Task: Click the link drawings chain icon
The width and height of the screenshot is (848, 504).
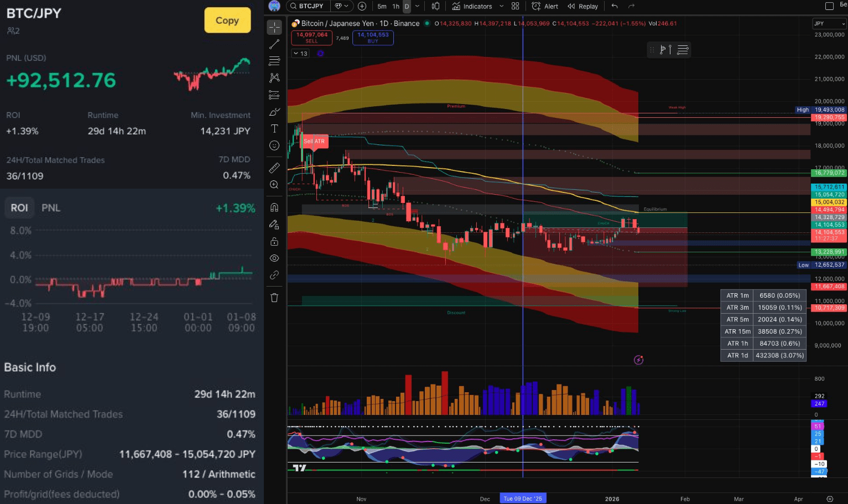Action: coord(274,275)
